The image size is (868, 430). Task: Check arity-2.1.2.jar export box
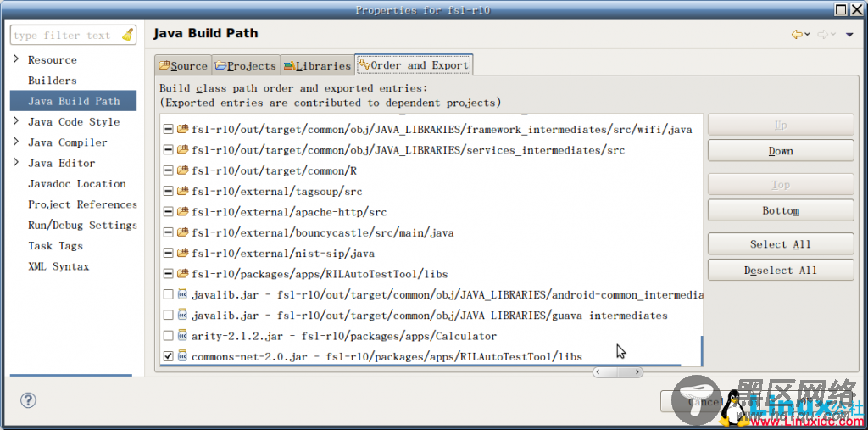coord(169,336)
